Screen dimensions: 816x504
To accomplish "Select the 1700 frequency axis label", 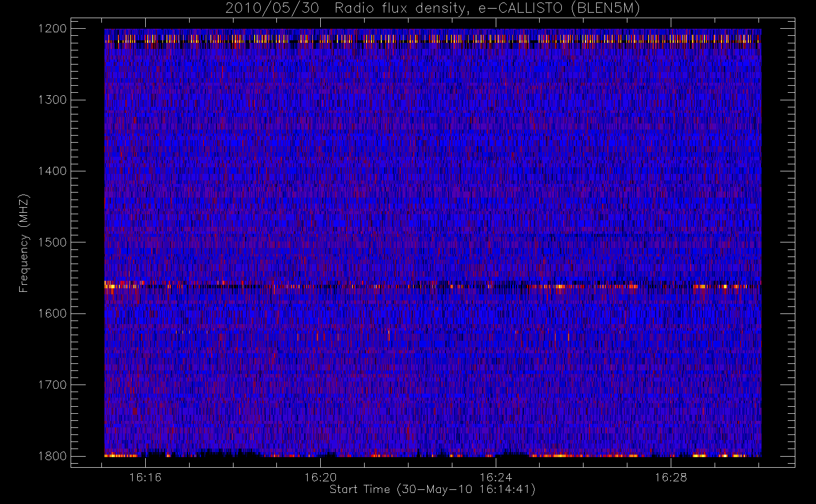I will (x=52, y=385).
